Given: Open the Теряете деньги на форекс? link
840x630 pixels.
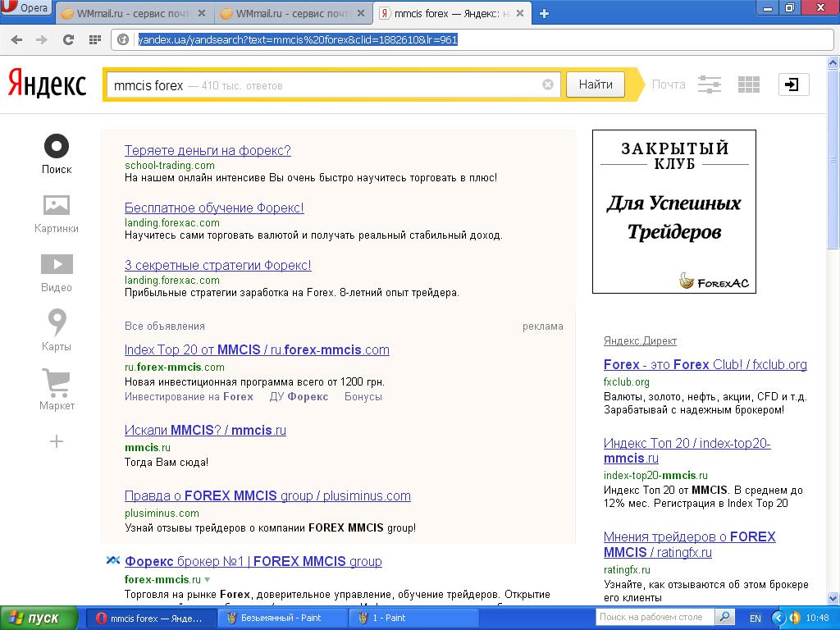Looking at the screenshot, I should [208, 151].
